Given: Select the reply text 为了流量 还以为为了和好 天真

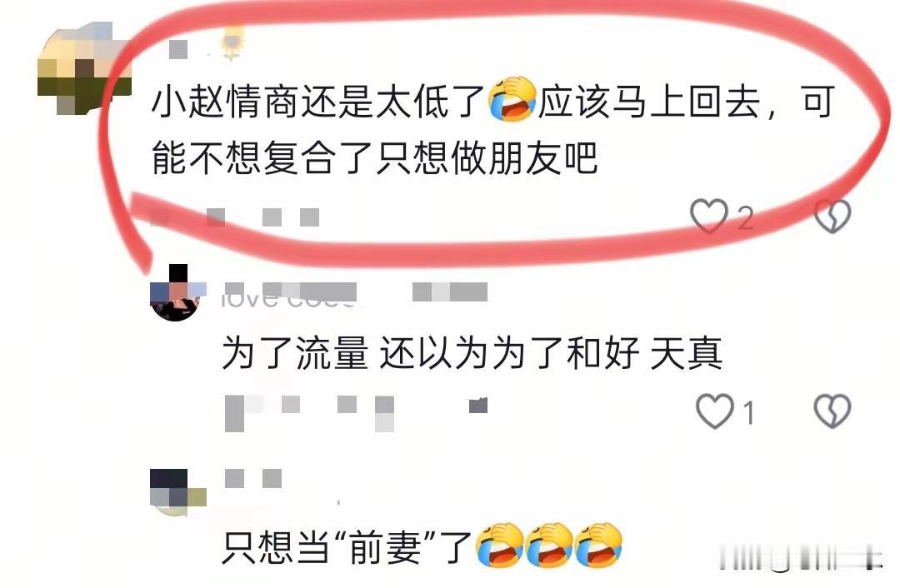Looking at the screenshot, I should 472,352.
